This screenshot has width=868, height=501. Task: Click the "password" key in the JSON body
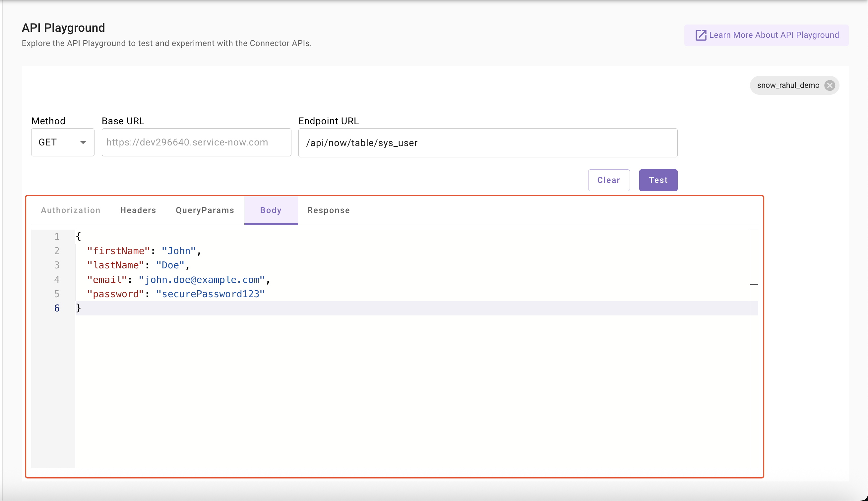pos(116,294)
